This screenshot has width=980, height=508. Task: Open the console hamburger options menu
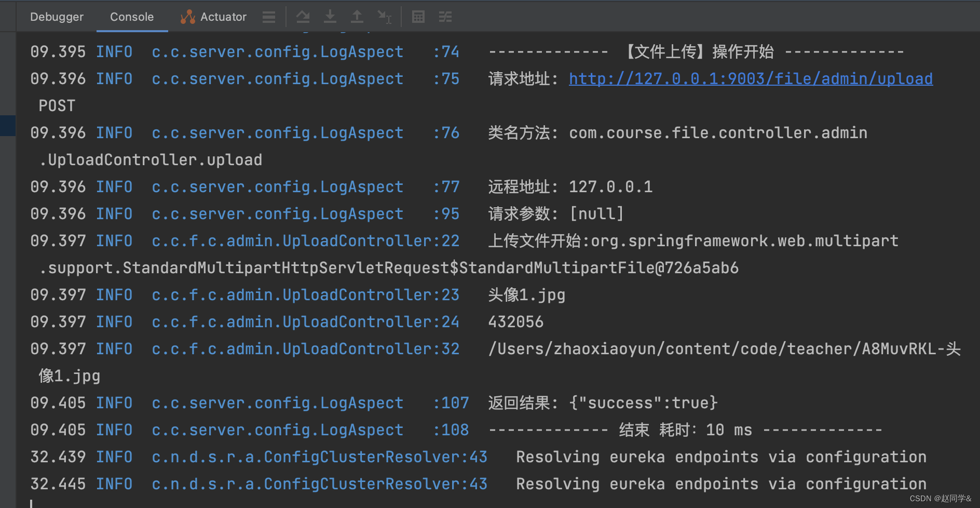point(268,17)
